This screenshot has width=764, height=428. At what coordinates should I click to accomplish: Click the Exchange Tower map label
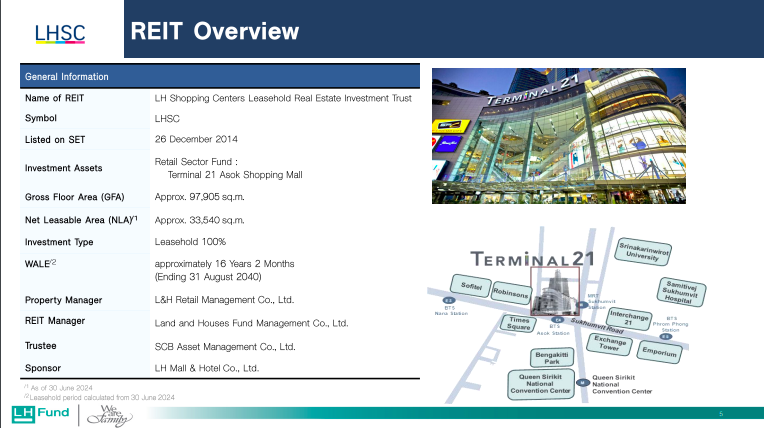pos(609,343)
